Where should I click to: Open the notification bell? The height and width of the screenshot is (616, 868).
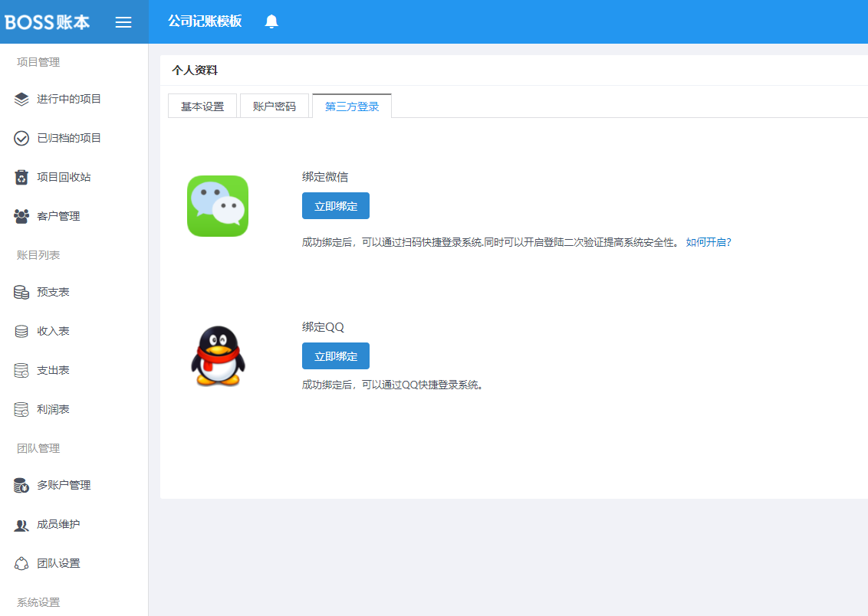point(271,21)
